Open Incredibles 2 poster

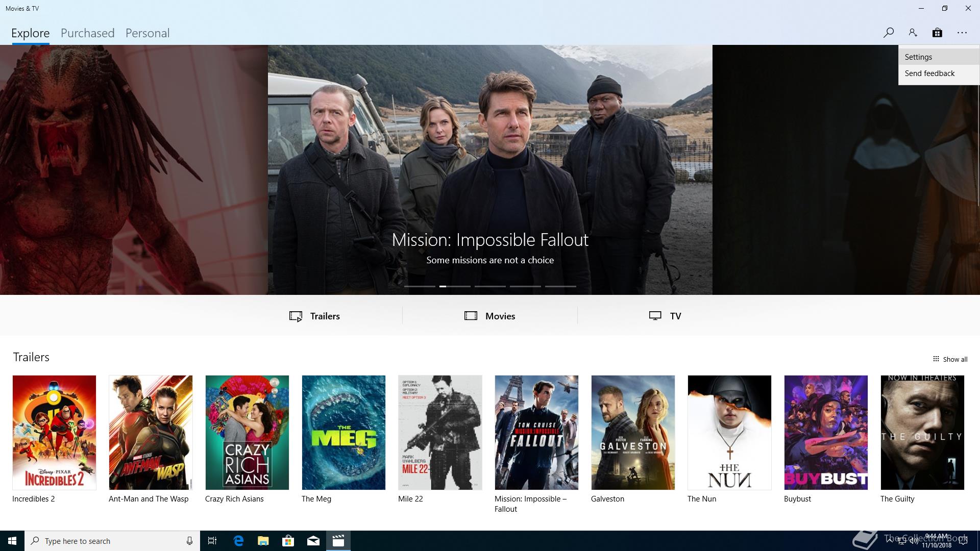54,433
